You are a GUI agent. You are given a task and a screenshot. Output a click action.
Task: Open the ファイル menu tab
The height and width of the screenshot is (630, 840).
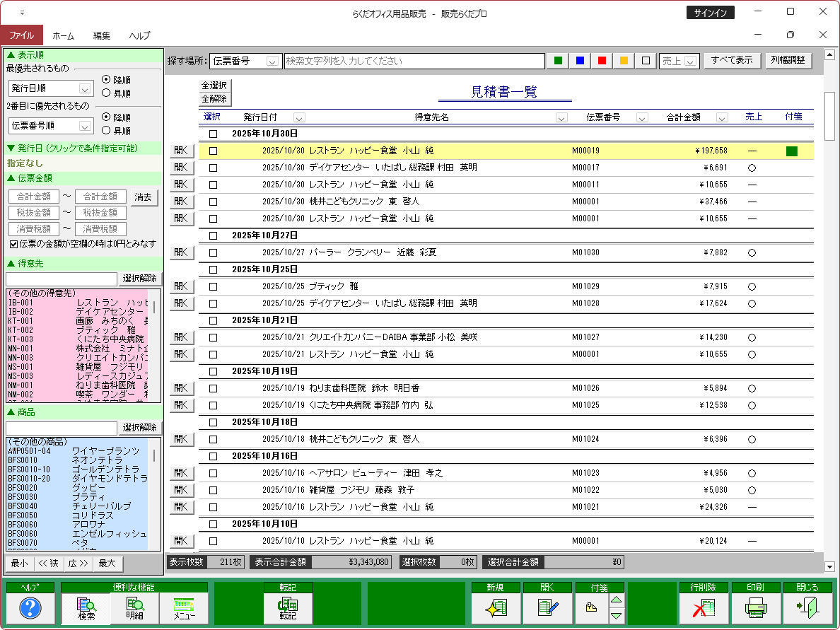point(21,35)
